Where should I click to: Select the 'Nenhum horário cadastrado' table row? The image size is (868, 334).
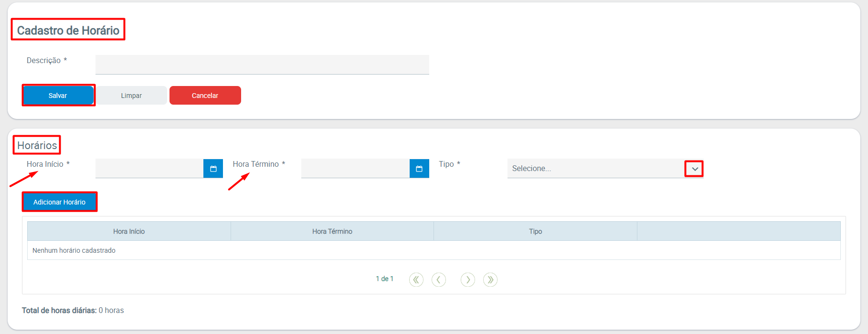click(74, 250)
